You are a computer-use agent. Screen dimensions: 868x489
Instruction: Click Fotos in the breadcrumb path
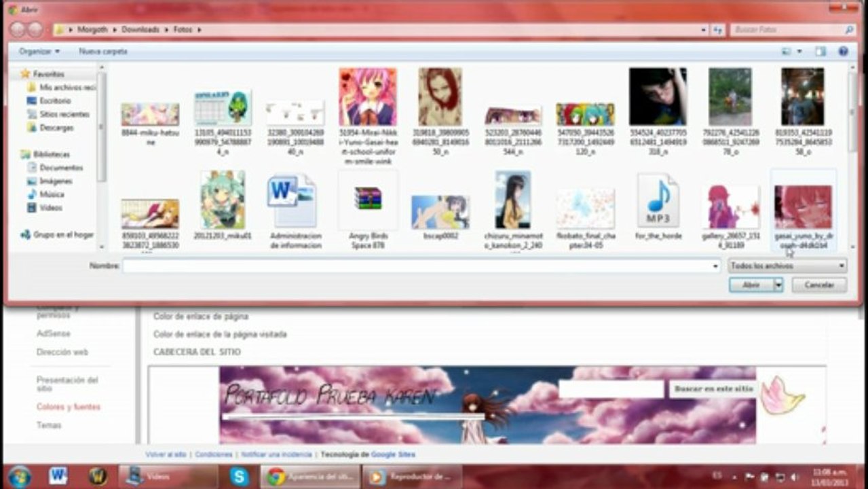click(183, 30)
